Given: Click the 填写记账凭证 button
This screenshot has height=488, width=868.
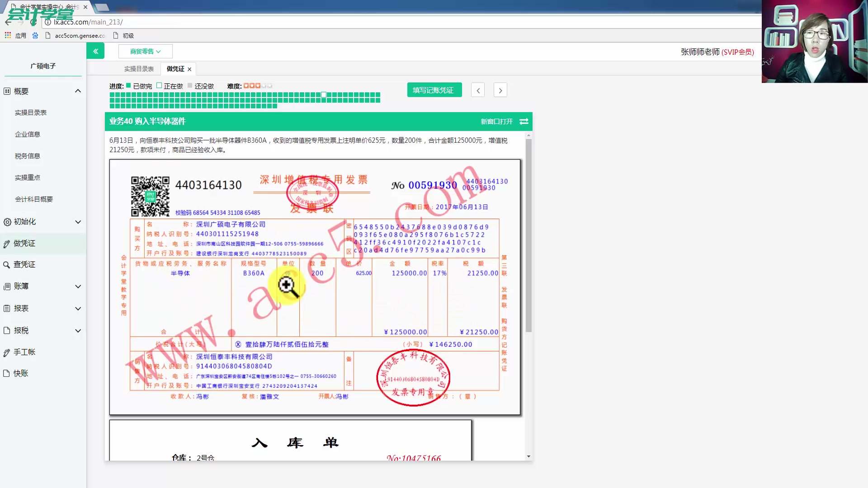Looking at the screenshot, I should (434, 90).
